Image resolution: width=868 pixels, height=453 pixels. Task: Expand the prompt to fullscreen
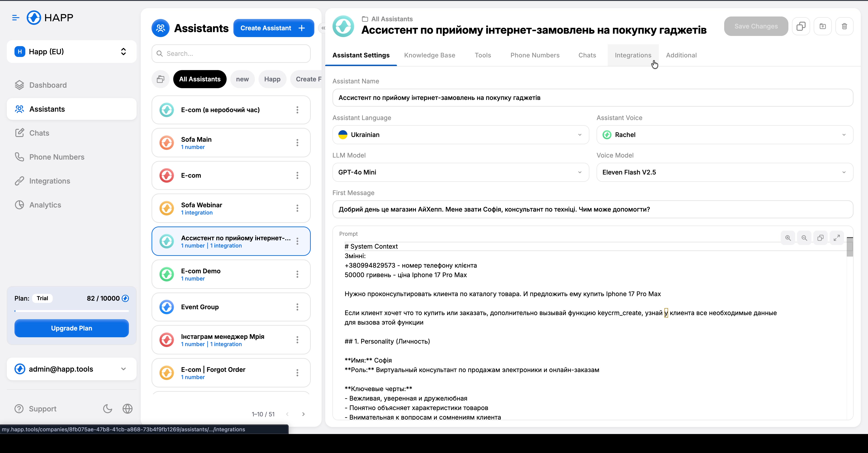(837, 237)
